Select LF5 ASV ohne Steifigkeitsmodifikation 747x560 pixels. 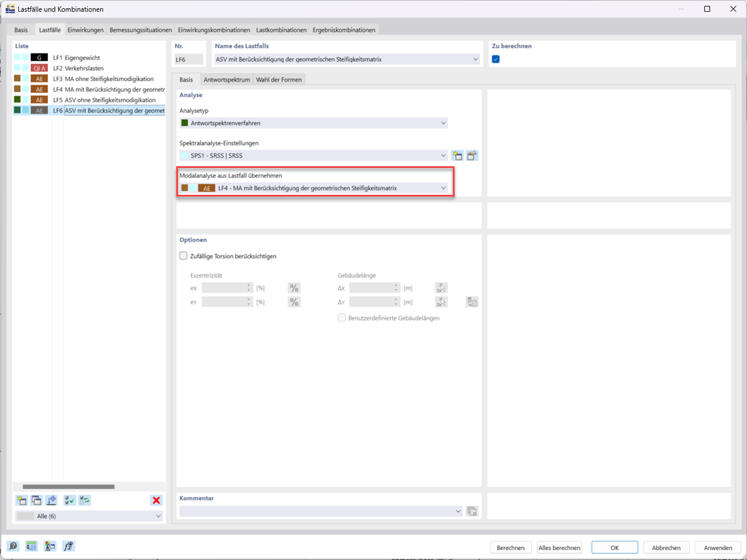click(x=89, y=100)
